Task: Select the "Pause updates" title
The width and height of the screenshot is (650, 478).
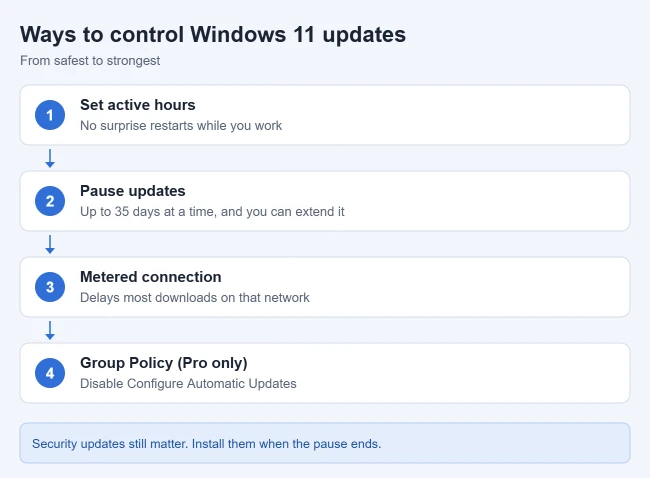Action: (x=133, y=191)
